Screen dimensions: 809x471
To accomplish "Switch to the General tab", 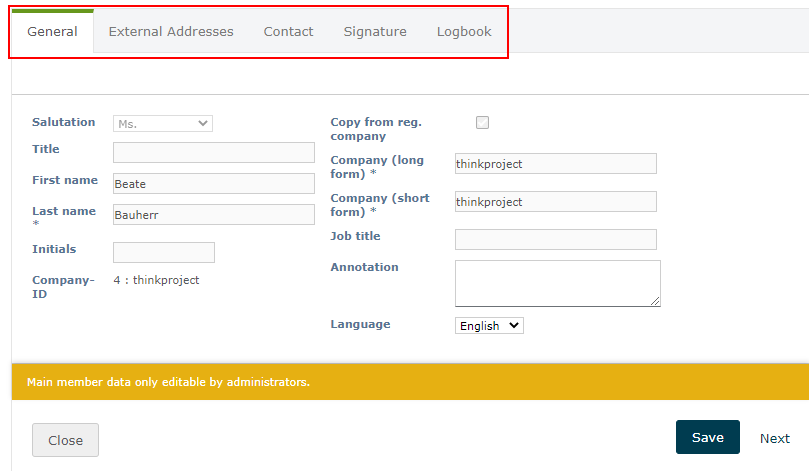I will (x=52, y=32).
